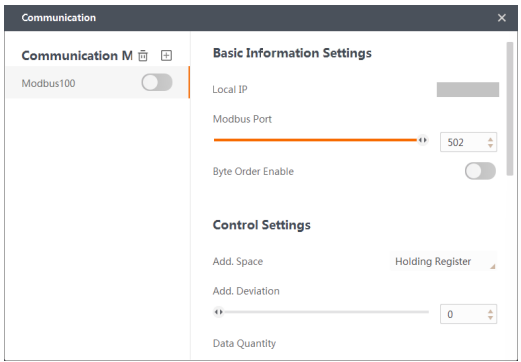
Task: Open the Add. Space Holding Register dropdown
Action: click(443, 261)
